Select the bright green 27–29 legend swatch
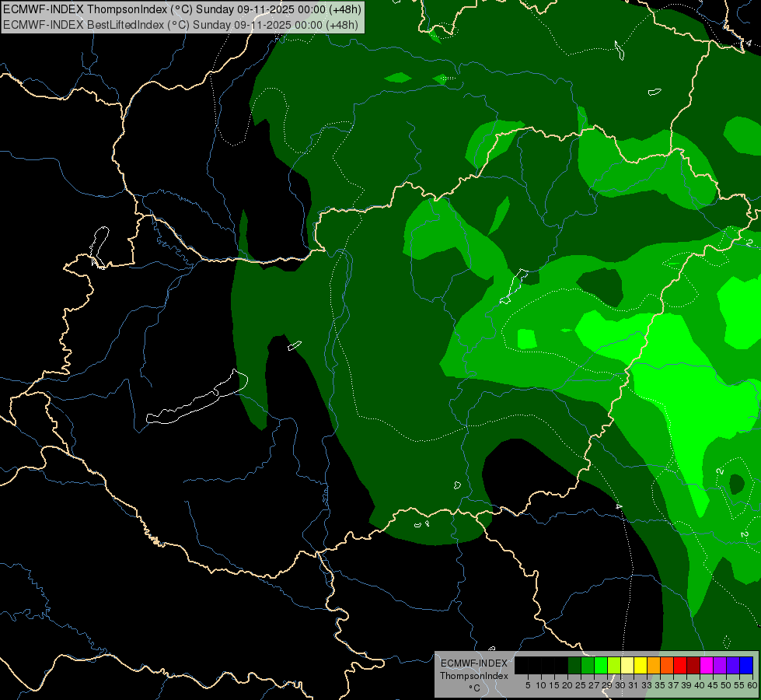Image resolution: width=761 pixels, height=700 pixels. tap(601, 665)
